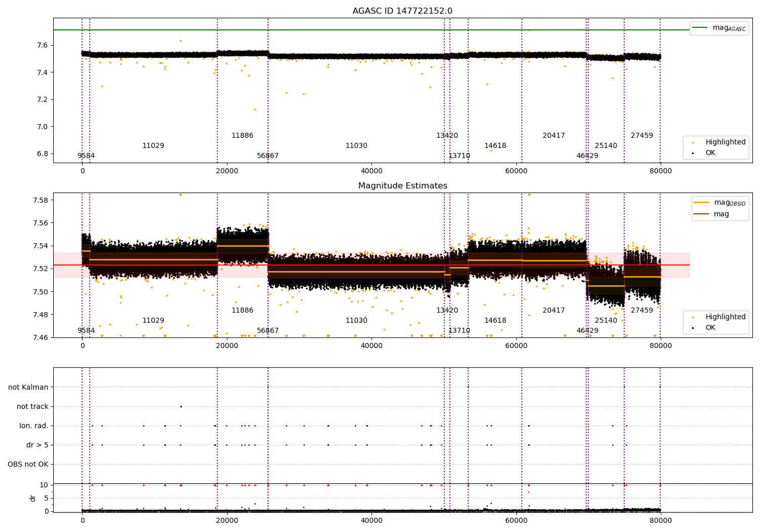Click the 11886 label in the top plot

tap(242, 136)
